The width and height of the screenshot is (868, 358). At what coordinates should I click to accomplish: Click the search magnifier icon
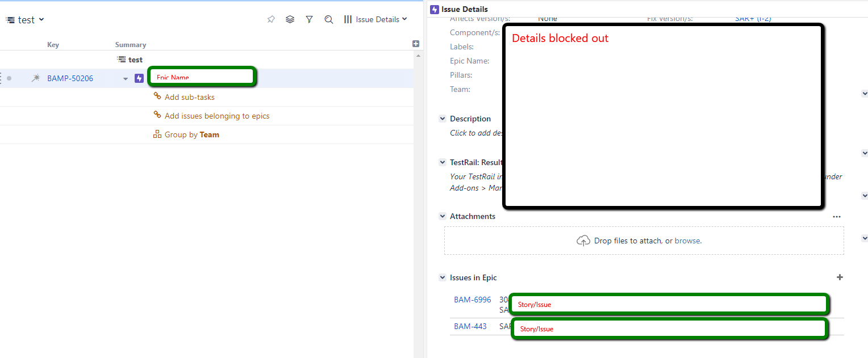(x=328, y=19)
